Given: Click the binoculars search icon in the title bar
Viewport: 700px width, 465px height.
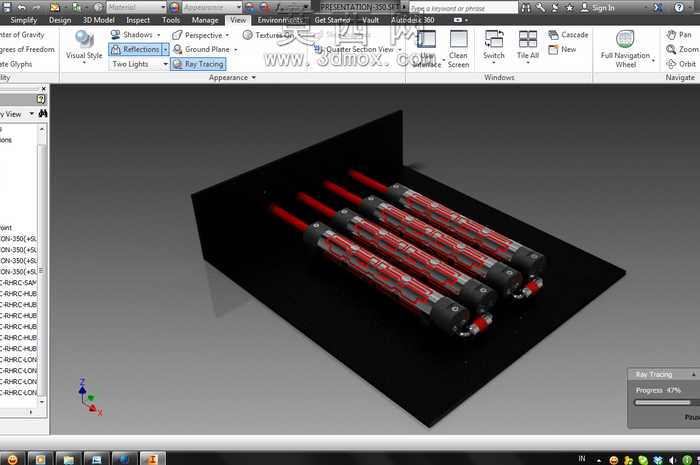Looking at the screenshot, I should [527, 8].
